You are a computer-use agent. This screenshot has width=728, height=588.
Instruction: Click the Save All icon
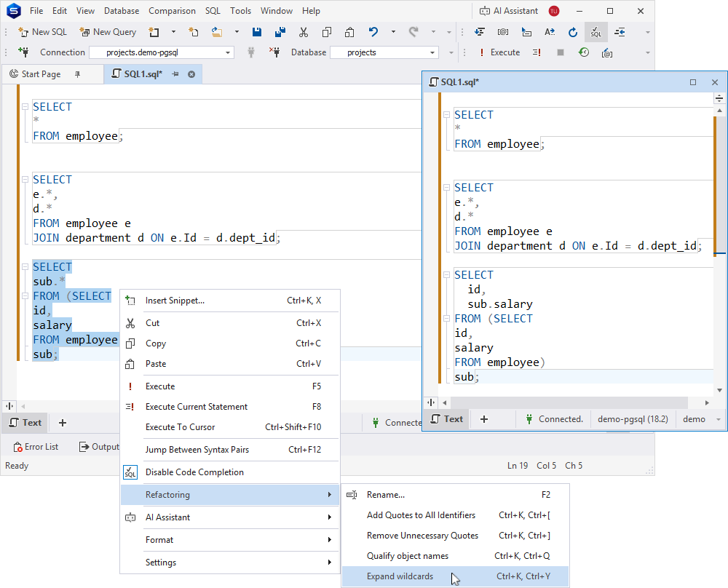click(x=280, y=32)
